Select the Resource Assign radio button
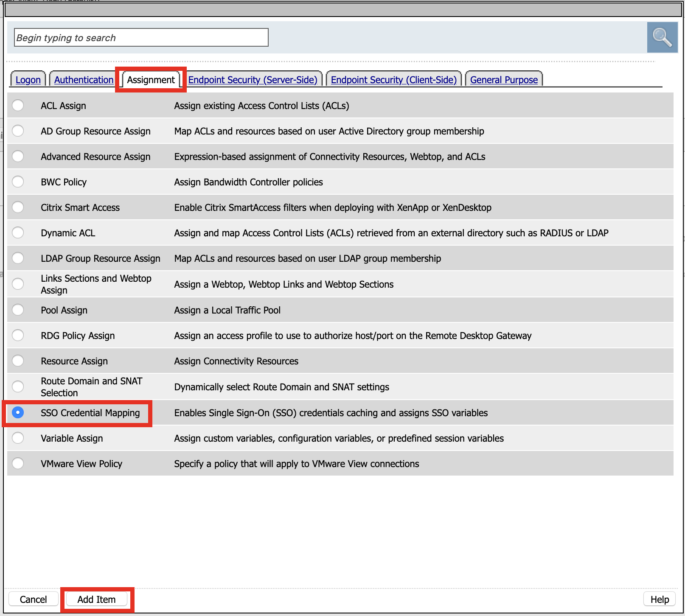The width and height of the screenshot is (685, 616). pyautogui.click(x=18, y=361)
